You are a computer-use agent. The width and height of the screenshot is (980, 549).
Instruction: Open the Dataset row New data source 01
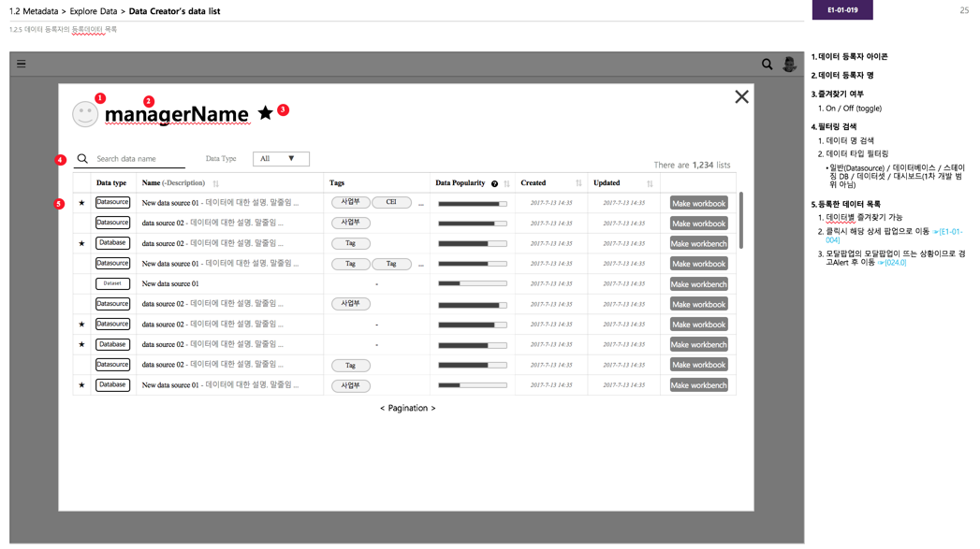[x=170, y=283]
